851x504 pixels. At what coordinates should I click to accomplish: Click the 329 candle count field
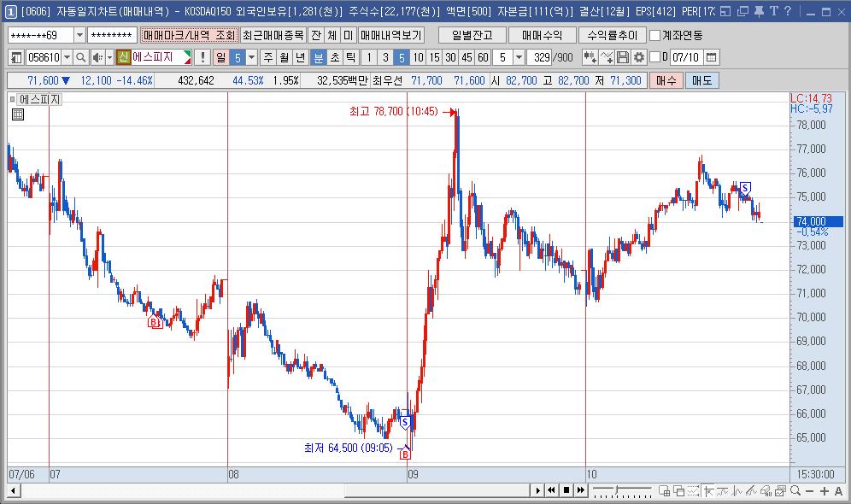coord(541,57)
